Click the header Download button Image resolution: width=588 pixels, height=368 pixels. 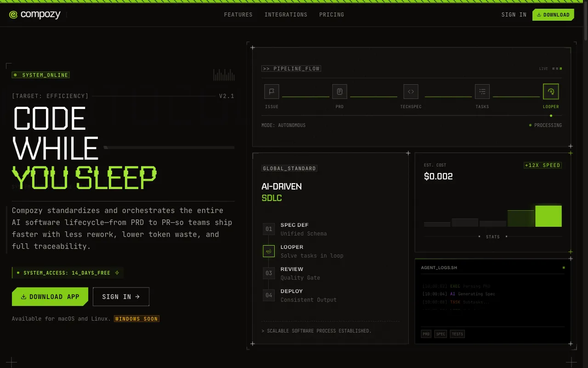(x=553, y=15)
